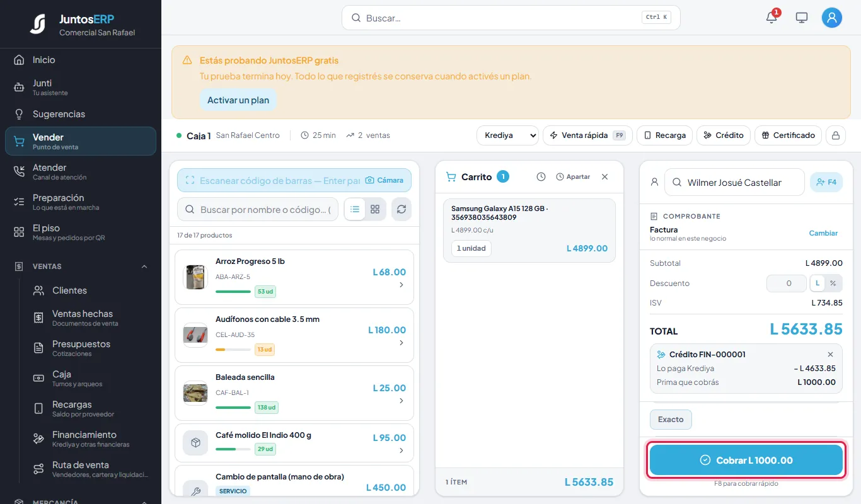The width and height of the screenshot is (861, 504).
Task: Open the Krediya financing dropdown
Action: [x=507, y=135]
